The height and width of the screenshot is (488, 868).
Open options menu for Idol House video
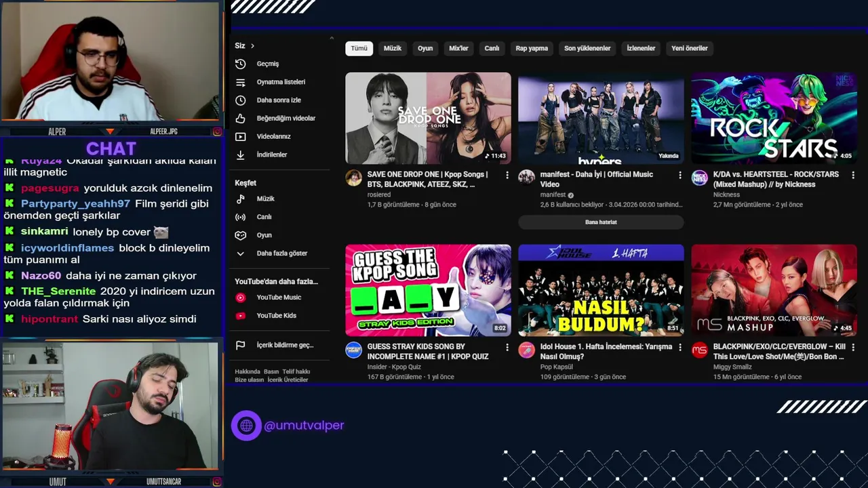tap(679, 347)
